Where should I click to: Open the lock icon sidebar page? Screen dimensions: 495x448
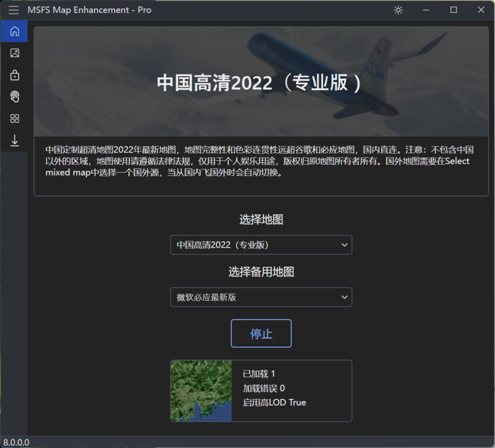pyautogui.click(x=14, y=75)
